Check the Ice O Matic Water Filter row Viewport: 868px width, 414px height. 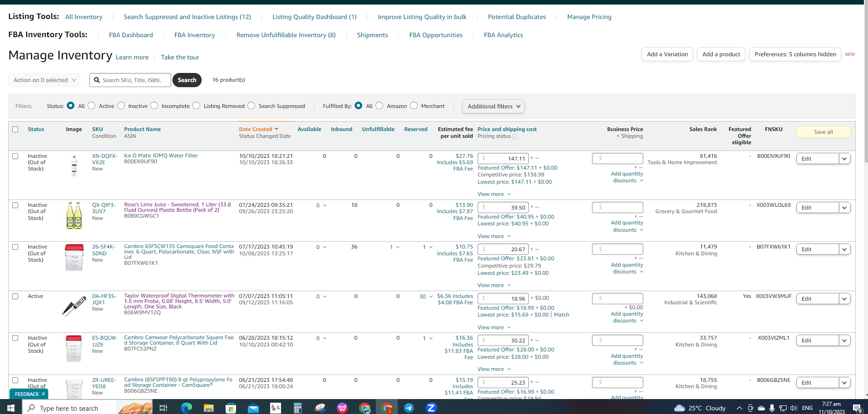pos(15,156)
